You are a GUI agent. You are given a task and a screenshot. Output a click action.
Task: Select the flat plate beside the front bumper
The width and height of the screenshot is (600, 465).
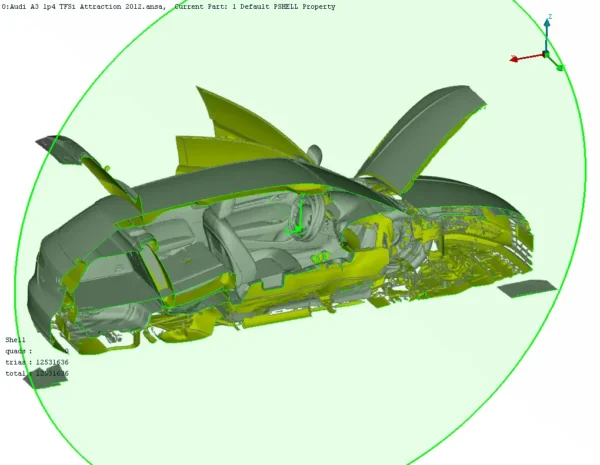(527, 288)
